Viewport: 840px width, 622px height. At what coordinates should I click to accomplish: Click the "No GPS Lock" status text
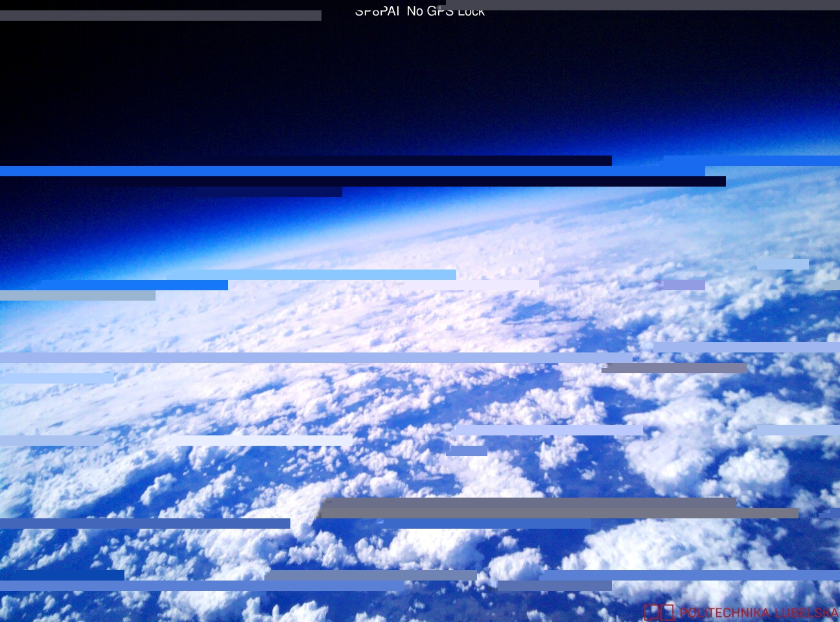coord(446,11)
